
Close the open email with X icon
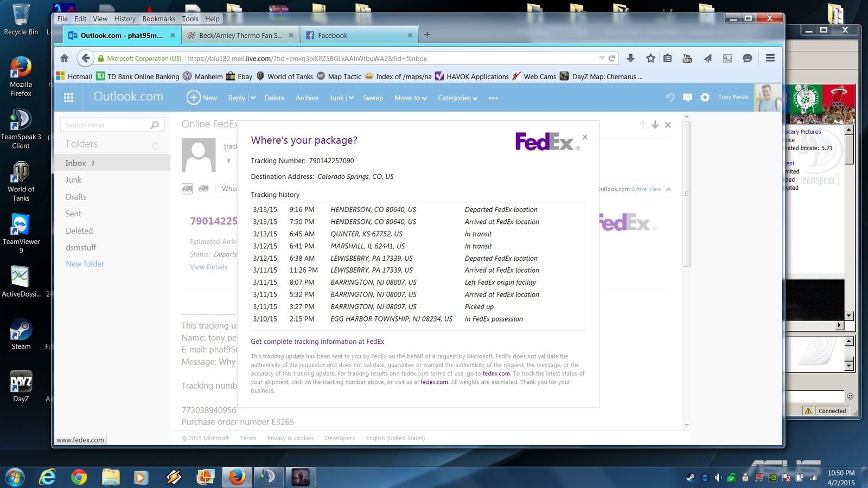click(x=668, y=125)
